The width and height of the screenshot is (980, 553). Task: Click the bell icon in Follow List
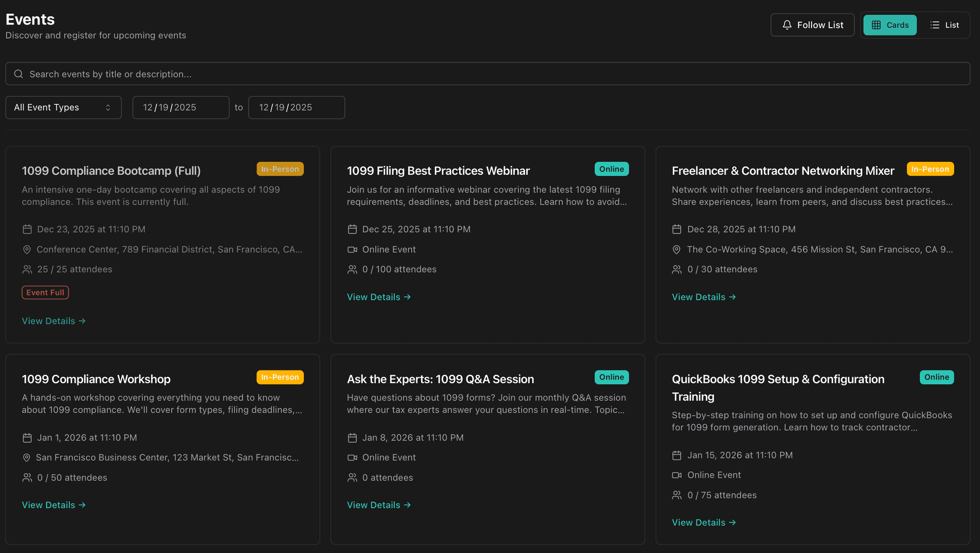[787, 25]
